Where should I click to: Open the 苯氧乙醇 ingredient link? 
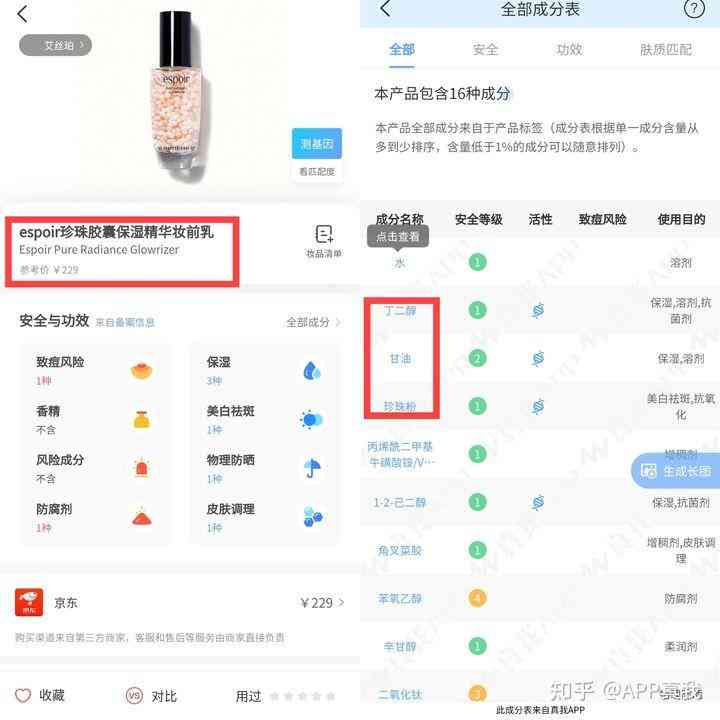399,598
